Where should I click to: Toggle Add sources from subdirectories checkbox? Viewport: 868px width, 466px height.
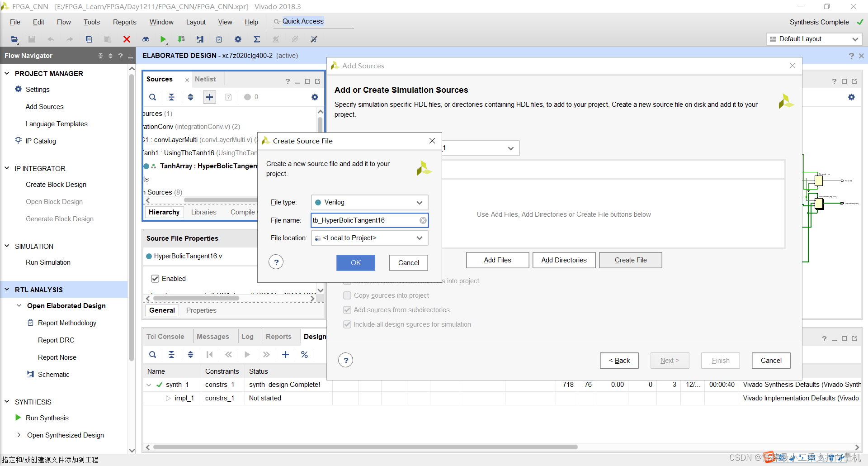pos(347,310)
